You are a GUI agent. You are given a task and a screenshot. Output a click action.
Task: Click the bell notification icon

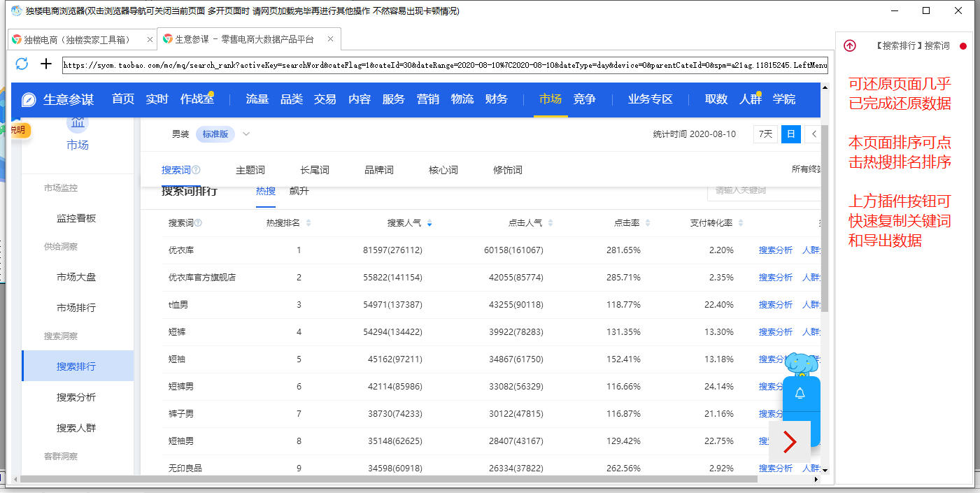(x=800, y=394)
